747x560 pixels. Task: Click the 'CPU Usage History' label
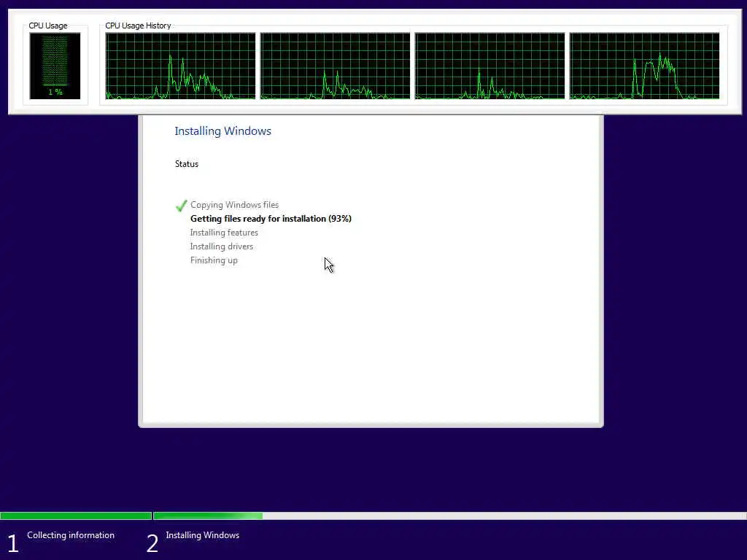tap(138, 26)
